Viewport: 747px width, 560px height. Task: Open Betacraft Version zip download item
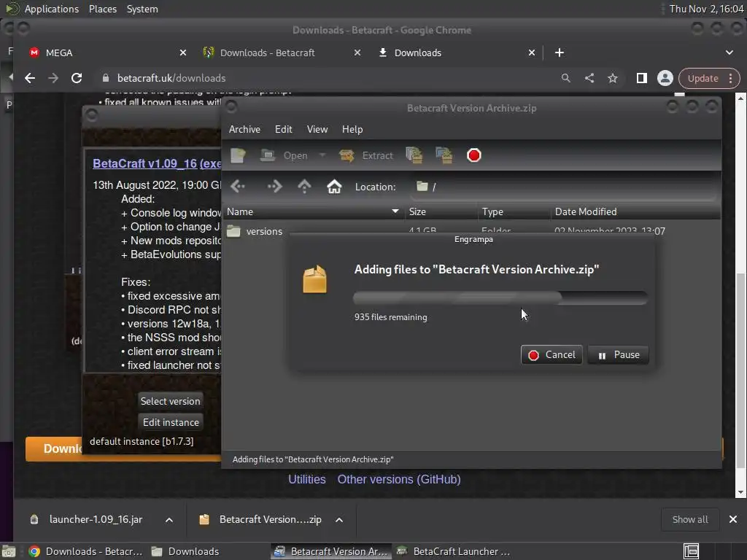point(261,519)
